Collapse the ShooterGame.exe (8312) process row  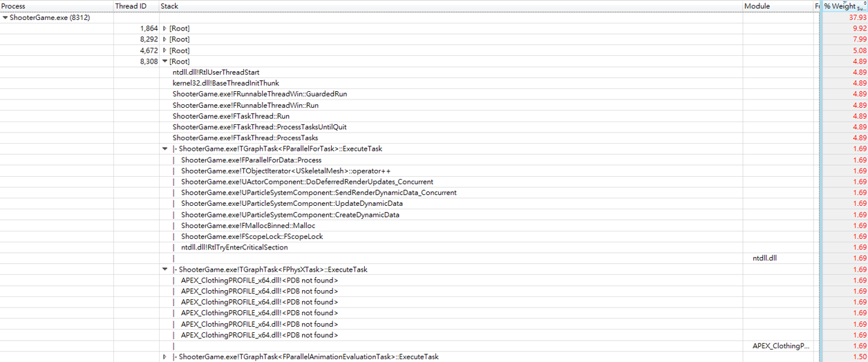click(x=6, y=17)
